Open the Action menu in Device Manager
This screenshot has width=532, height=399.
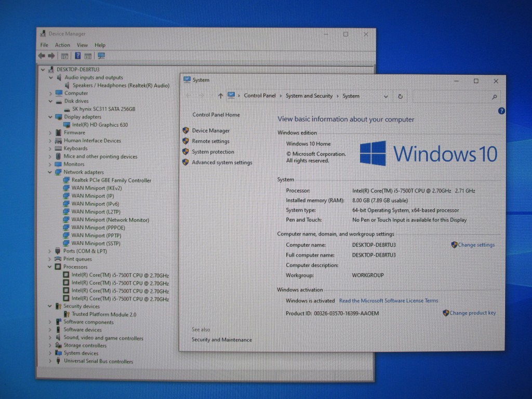(62, 45)
